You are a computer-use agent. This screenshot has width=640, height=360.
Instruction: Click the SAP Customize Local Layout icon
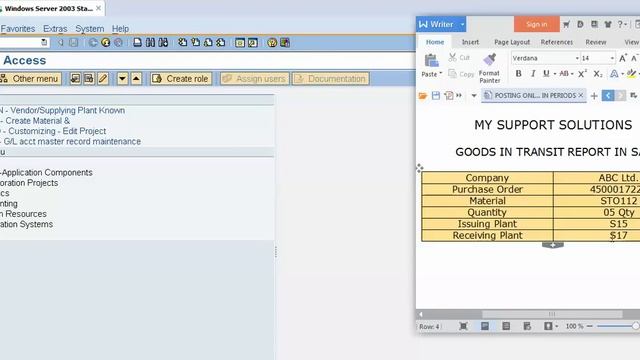(284, 42)
